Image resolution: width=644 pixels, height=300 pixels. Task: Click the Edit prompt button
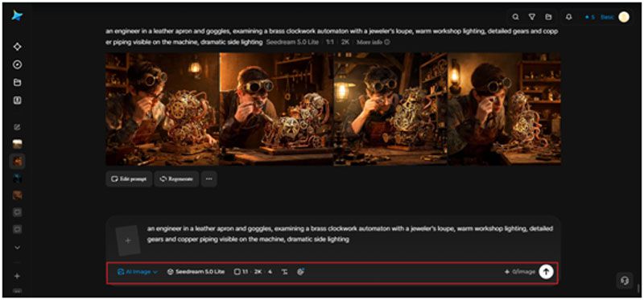(129, 179)
